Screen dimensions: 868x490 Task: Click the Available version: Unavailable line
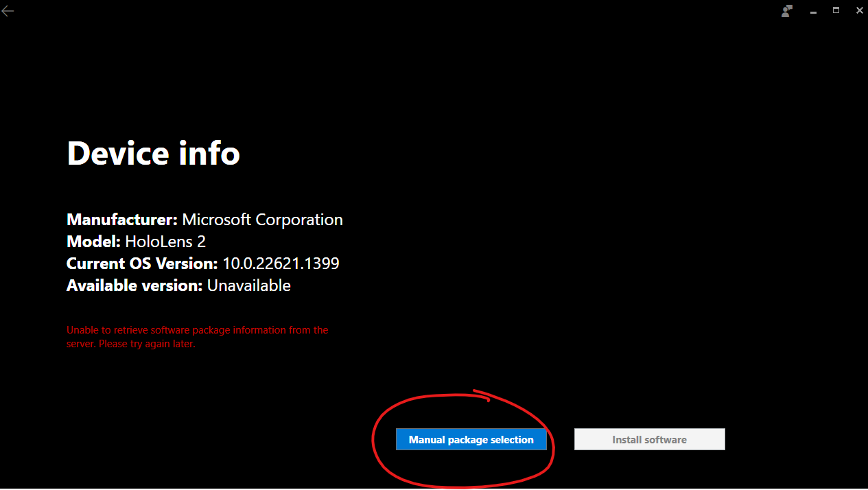tap(178, 285)
